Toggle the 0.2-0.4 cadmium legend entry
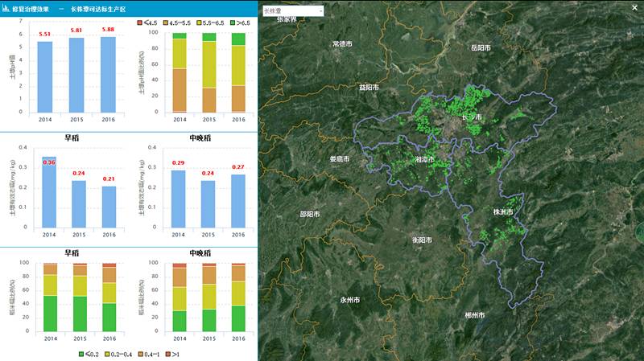The width and height of the screenshot is (644, 361). pos(122,354)
